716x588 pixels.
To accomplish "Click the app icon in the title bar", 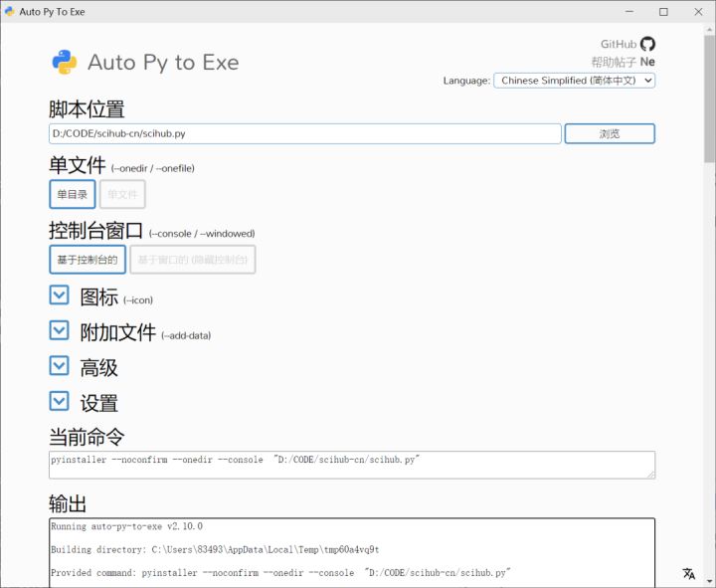I will pyautogui.click(x=9, y=11).
